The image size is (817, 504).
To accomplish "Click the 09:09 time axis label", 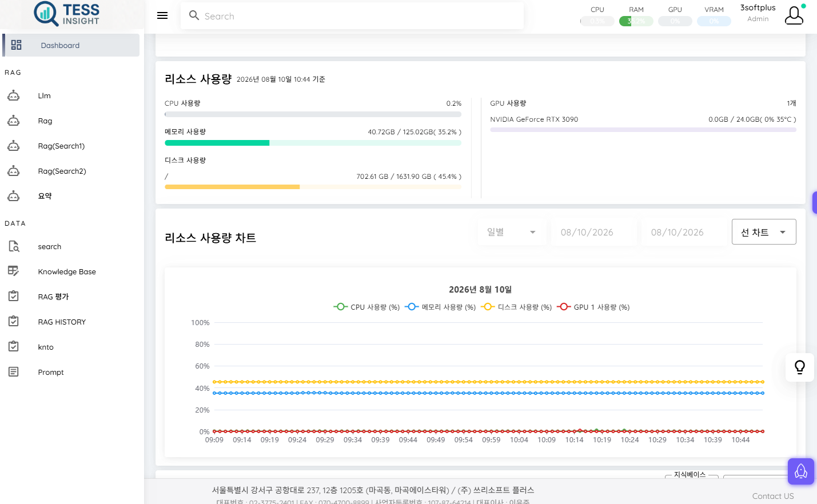I will pos(214,440).
